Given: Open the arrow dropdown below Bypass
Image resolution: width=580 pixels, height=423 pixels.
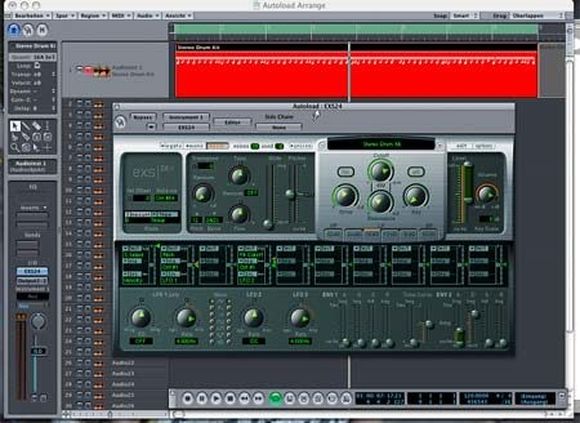Looking at the screenshot, I should pyautogui.click(x=151, y=127).
